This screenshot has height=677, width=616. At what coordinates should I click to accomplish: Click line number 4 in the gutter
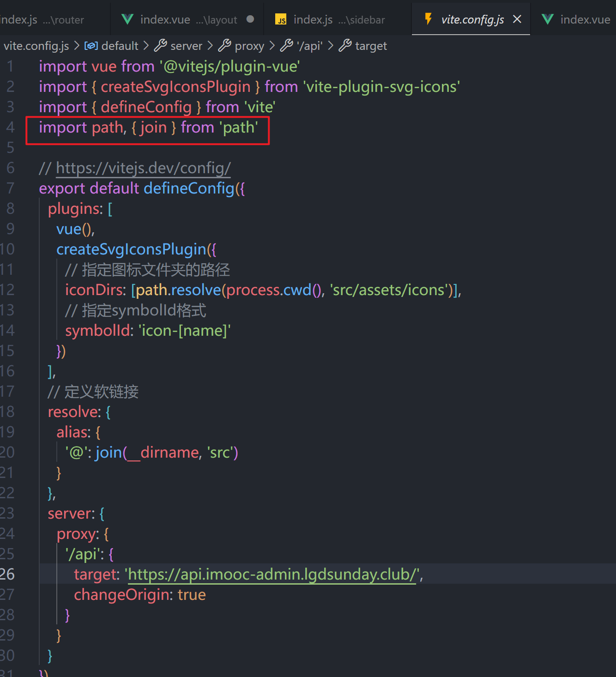tap(10, 127)
